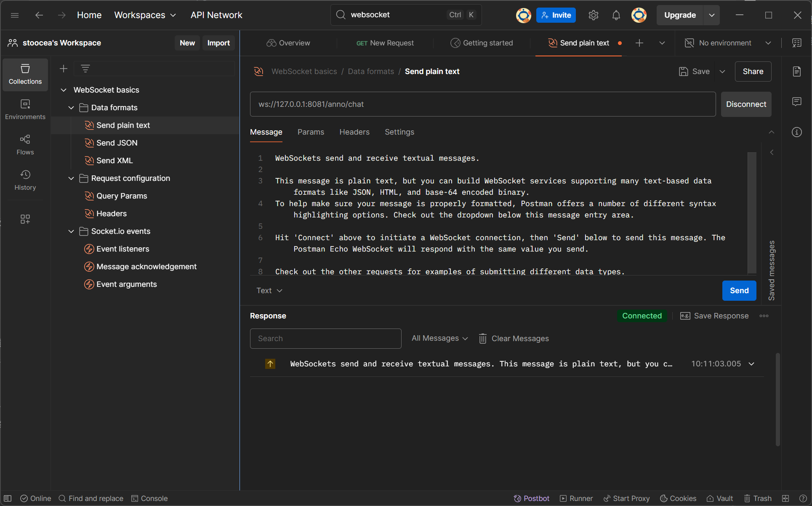The width and height of the screenshot is (812, 506).
Task: Open the Send JSON request
Action: [x=117, y=143]
